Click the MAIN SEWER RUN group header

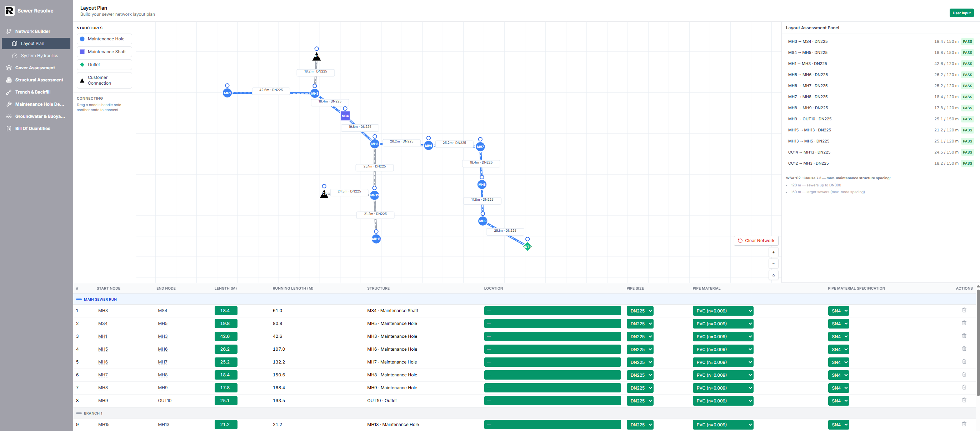(x=525, y=299)
